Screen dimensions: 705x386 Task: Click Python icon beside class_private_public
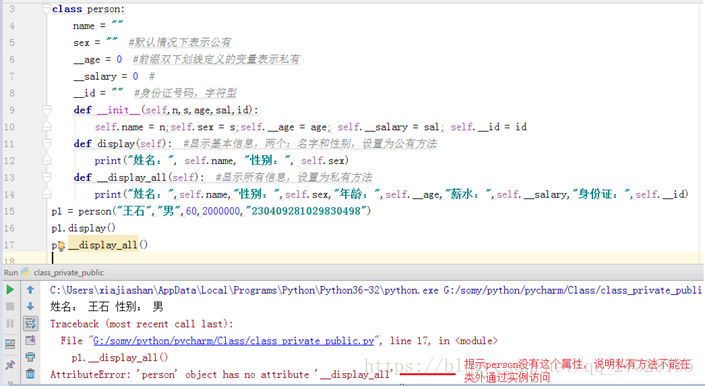pyautogui.click(x=26, y=272)
